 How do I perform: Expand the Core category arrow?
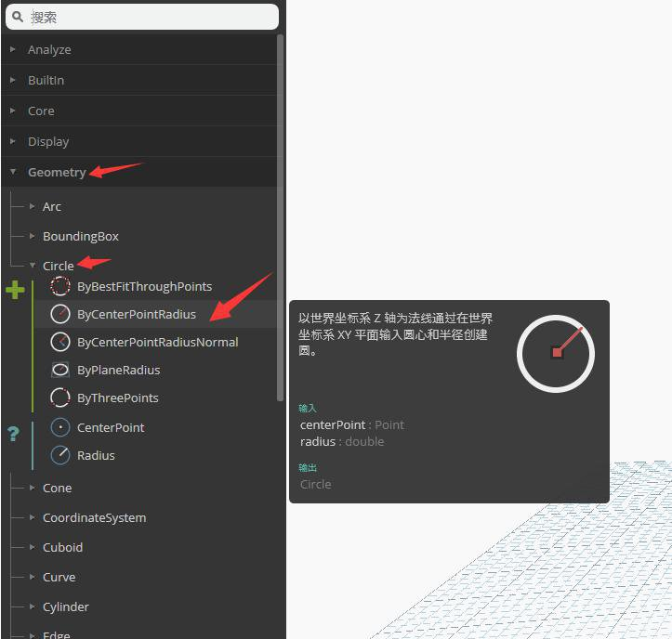point(12,111)
